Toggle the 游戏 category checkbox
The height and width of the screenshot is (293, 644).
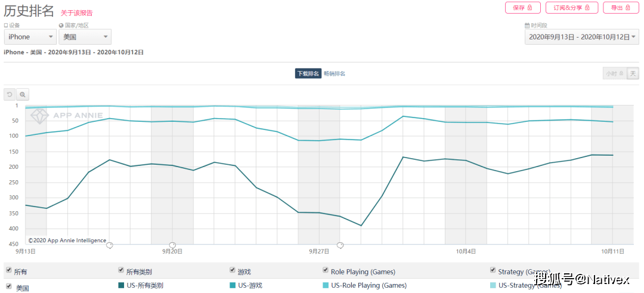pos(233,270)
